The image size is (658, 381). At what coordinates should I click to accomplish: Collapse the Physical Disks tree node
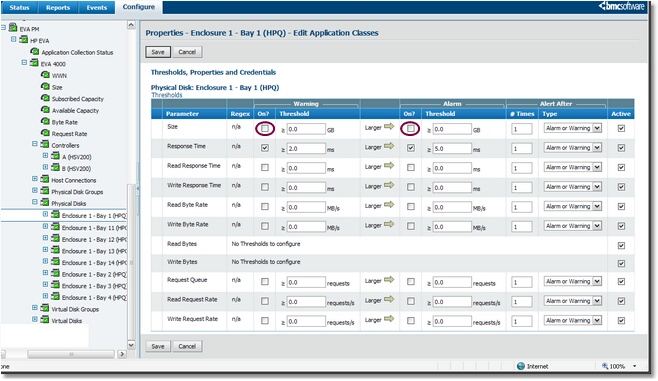coord(35,202)
